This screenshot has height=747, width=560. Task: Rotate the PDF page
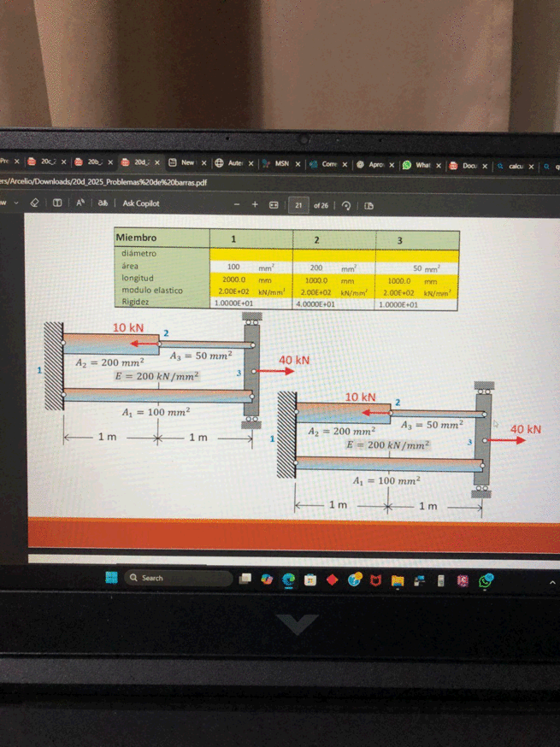coord(347,205)
